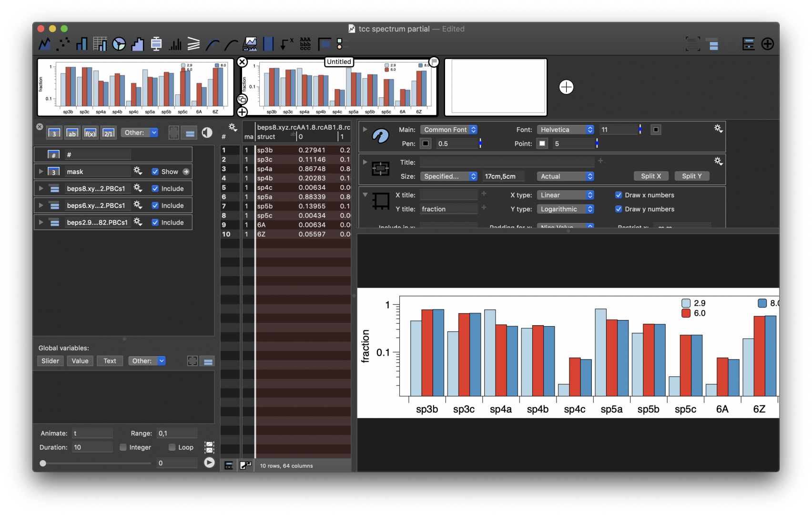Image resolution: width=812 pixels, height=515 pixels.
Task: Click the box plot command icon
Action: click(x=156, y=44)
